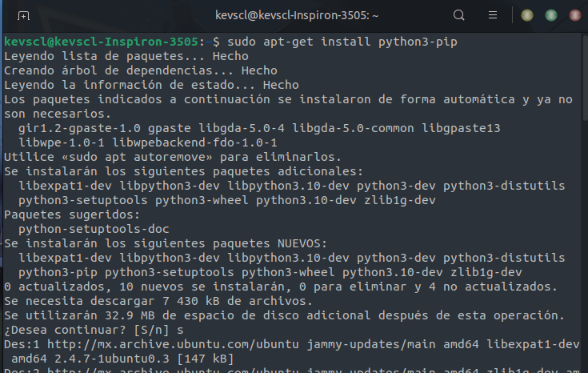Open the hamburger menu
This screenshot has width=588, height=373.
coord(493,15)
